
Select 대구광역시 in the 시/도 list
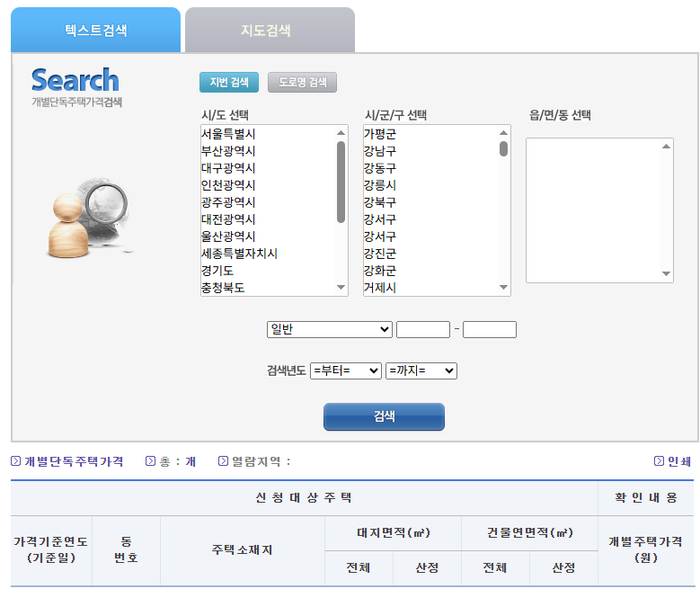[x=268, y=168]
